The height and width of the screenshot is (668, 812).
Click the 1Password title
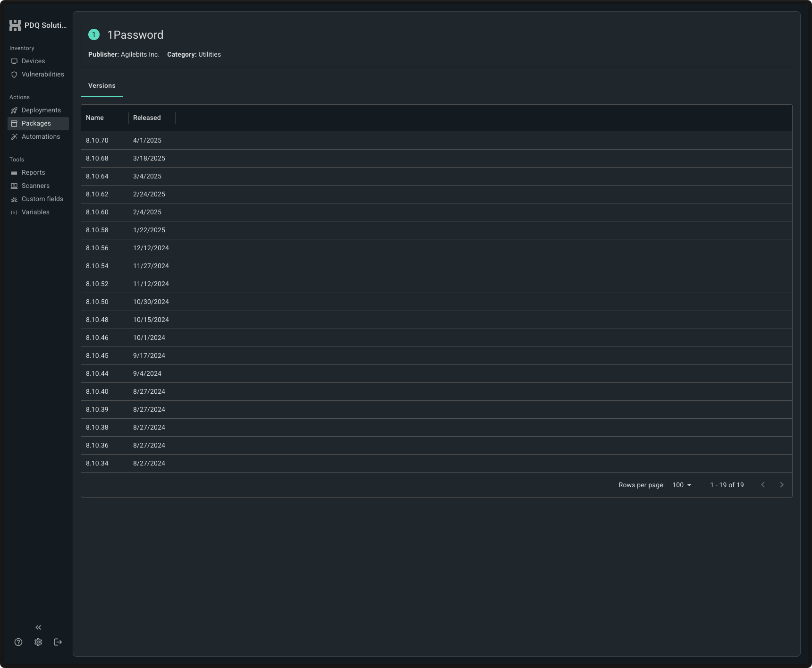pyautogui.click(x=135, y=35)
